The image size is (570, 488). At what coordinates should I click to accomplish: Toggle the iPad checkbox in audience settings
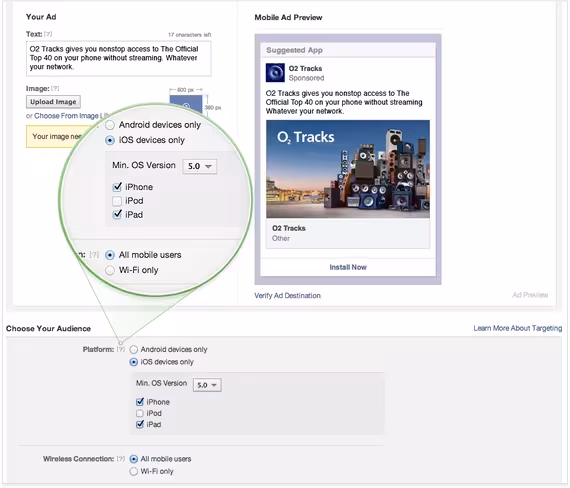tap(140, 424)
